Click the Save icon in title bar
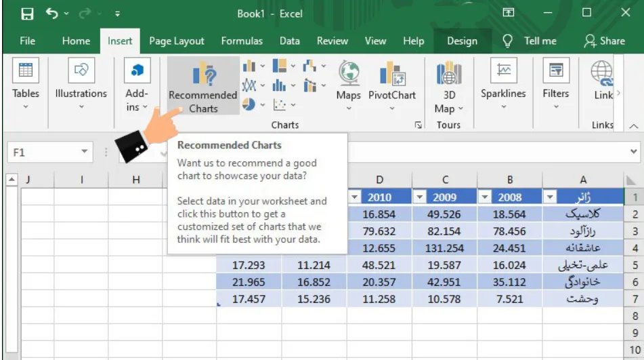 pyautogui.click(x=27, y=13)
